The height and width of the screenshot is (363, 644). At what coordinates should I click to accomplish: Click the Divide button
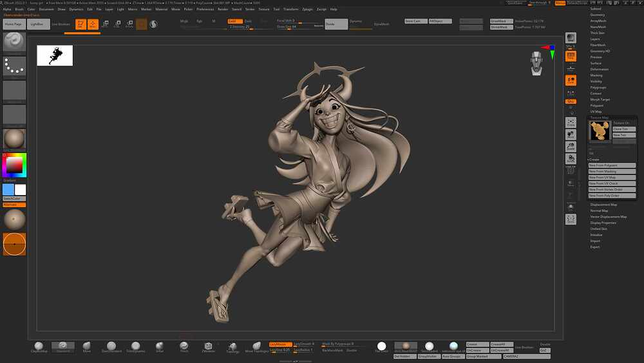[336, 24]
